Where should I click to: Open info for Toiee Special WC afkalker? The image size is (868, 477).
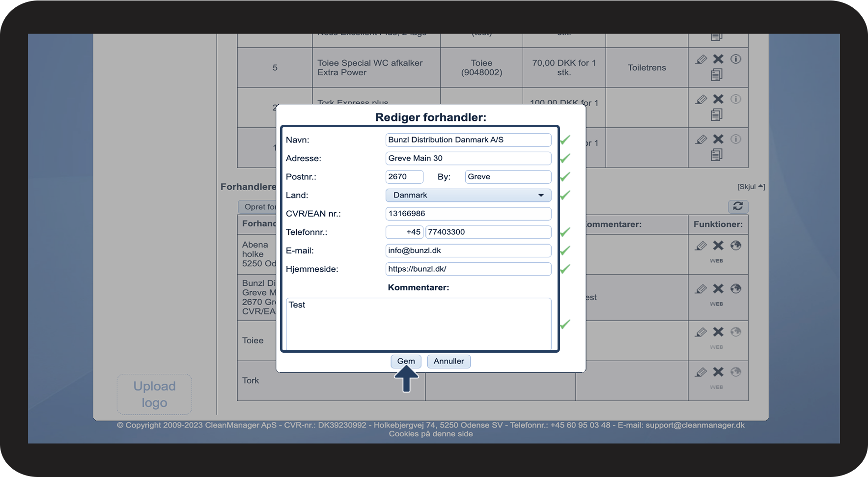coord(735,59)
